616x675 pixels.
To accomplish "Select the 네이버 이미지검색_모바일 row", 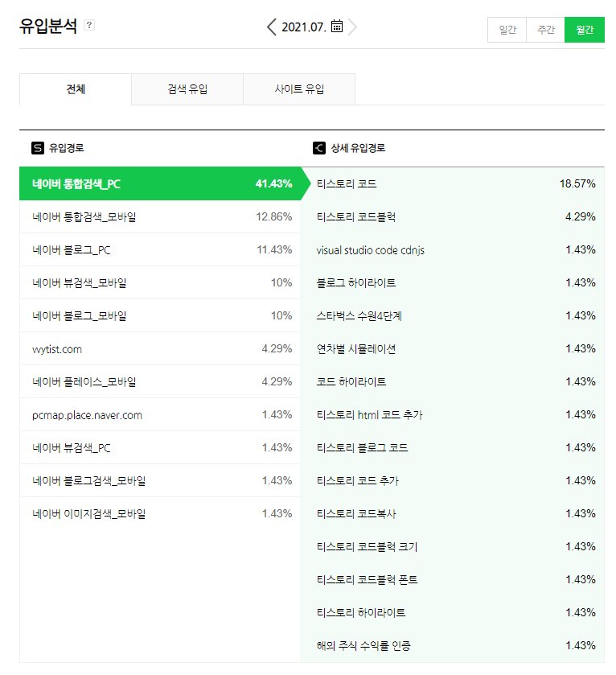I will pos(160,514).
